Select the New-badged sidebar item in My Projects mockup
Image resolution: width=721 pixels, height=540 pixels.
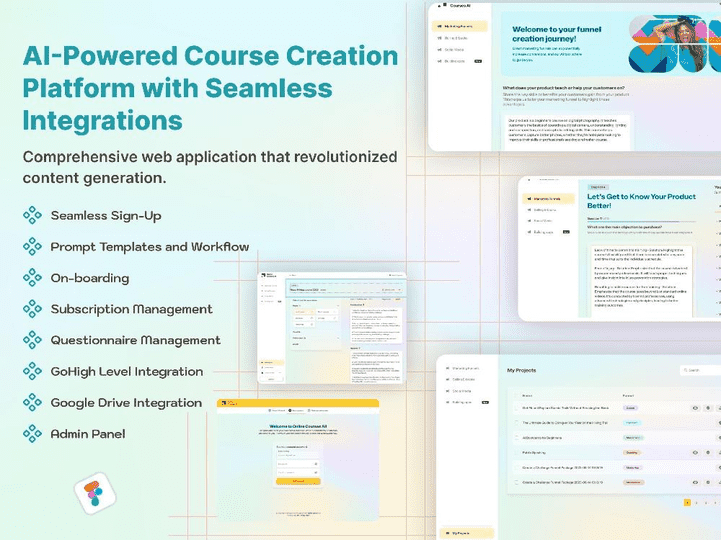tap(466, 402)
